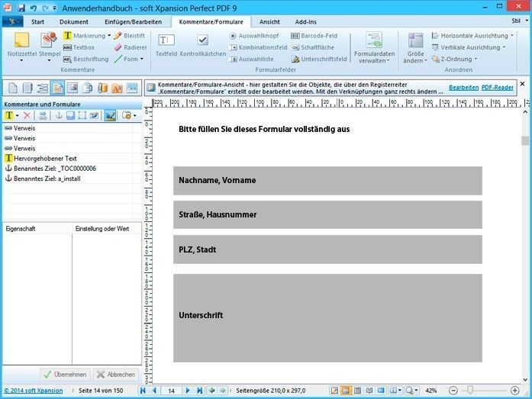Toggle the highlighted comments view icon in side toolbar
The height and width of the screenshot is (399, 532).
57,88
